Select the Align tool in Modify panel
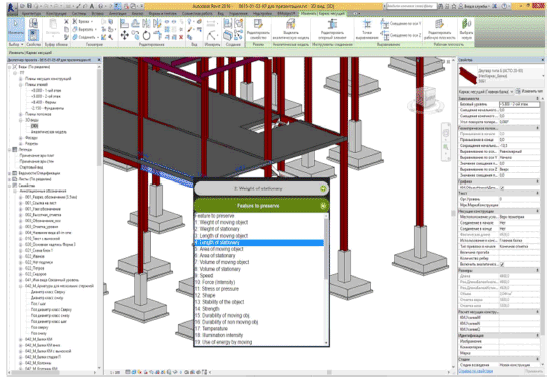549x380 pixels. point(124,23)
